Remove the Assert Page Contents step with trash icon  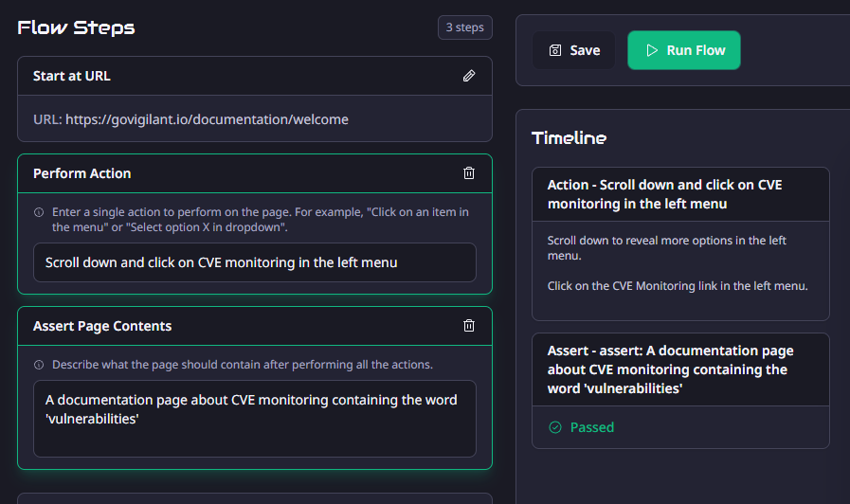[469, 326]
